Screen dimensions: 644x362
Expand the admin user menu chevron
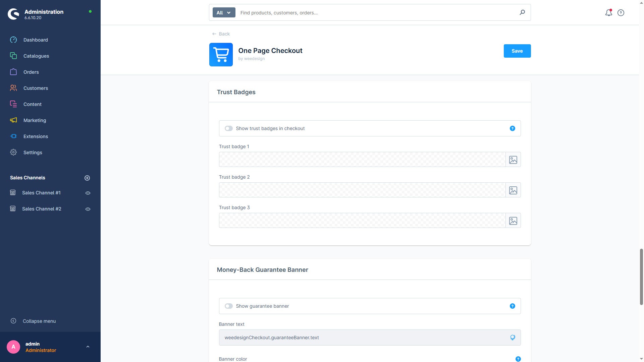88,347
